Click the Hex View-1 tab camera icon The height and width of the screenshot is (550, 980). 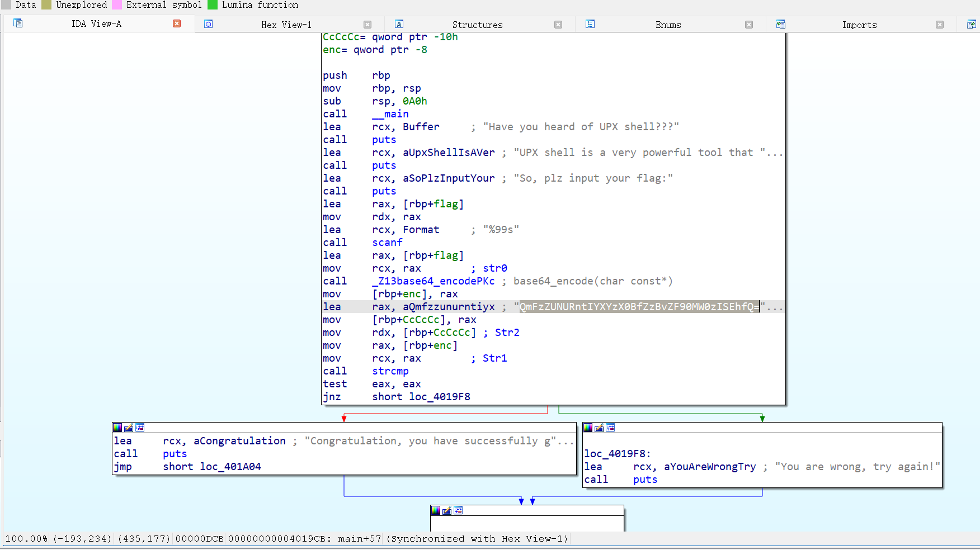coord(208,24)
